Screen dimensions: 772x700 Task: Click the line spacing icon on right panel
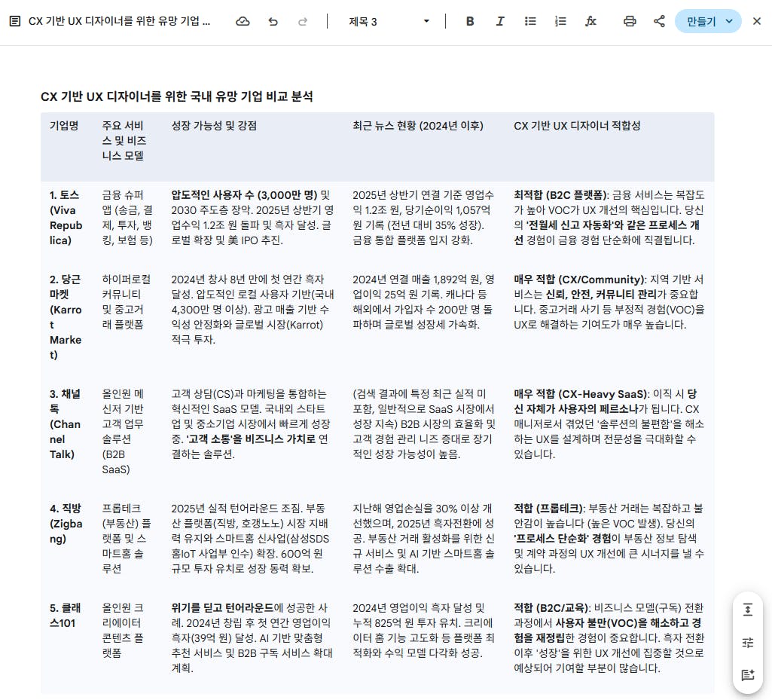click(747, 610)
